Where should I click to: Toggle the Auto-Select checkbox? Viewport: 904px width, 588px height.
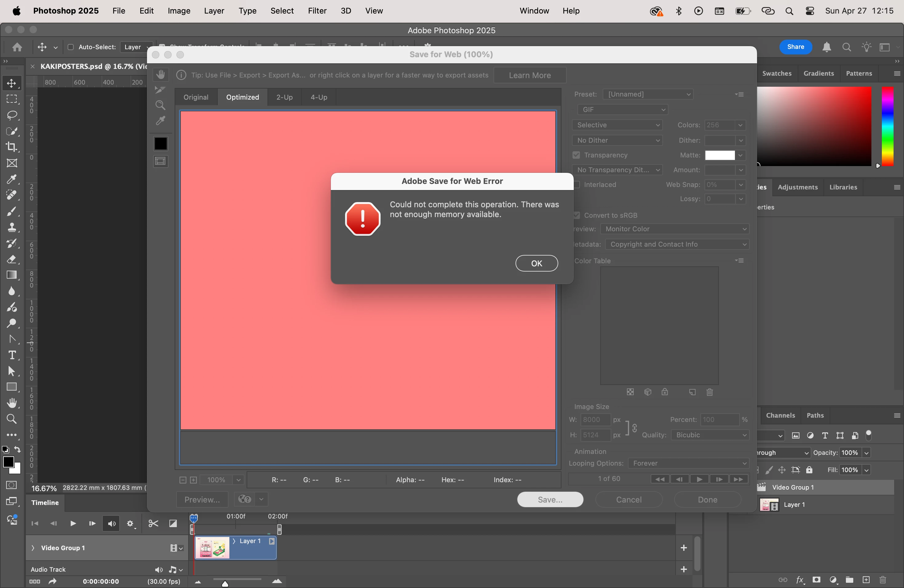(71, 47)
